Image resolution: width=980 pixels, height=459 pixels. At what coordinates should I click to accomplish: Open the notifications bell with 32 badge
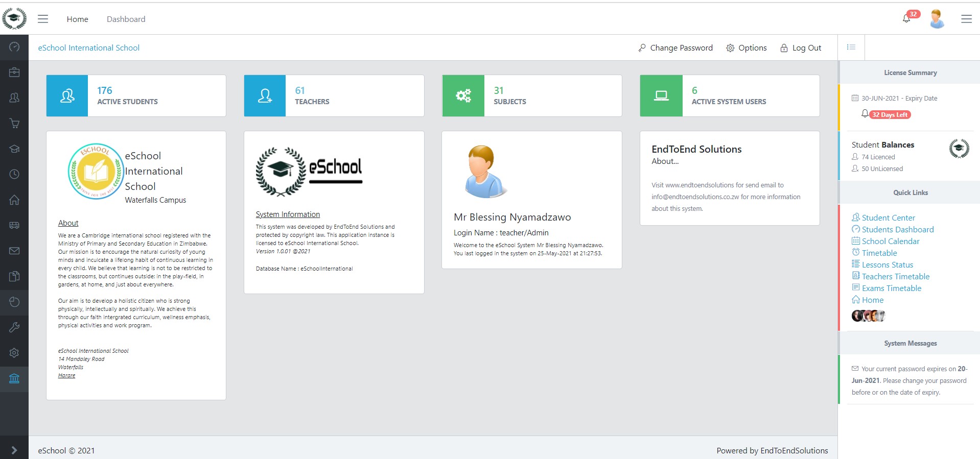[x=906, y=18]
